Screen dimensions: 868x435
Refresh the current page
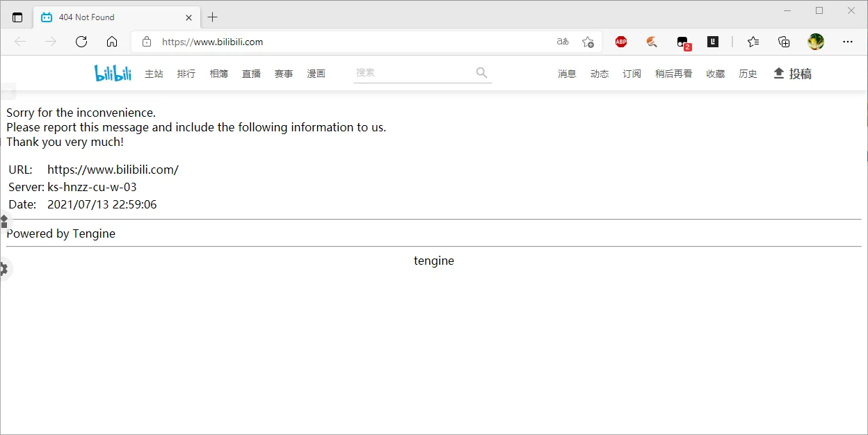[x=81, y=42]
